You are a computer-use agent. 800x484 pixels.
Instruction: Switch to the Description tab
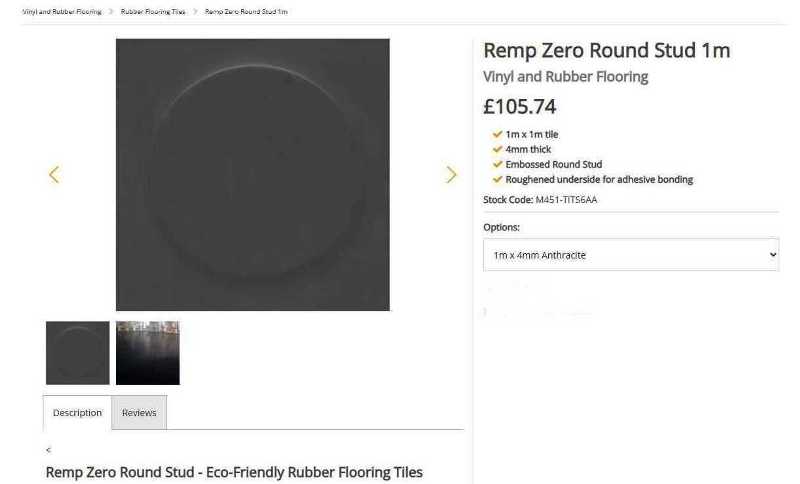click(x=77, y=412)
